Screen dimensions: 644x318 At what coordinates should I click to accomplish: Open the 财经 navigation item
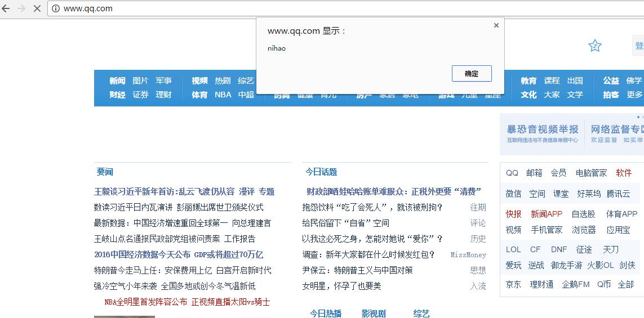pos(117,95)
